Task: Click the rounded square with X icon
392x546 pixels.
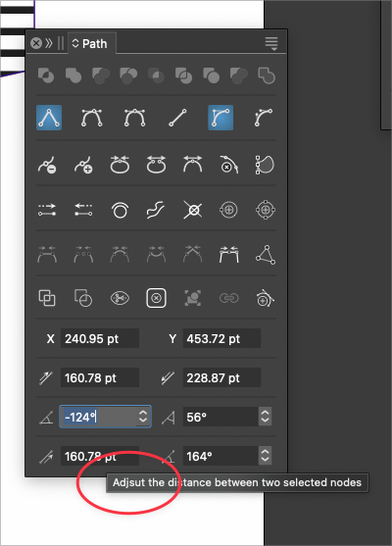Action: (157, 298)
